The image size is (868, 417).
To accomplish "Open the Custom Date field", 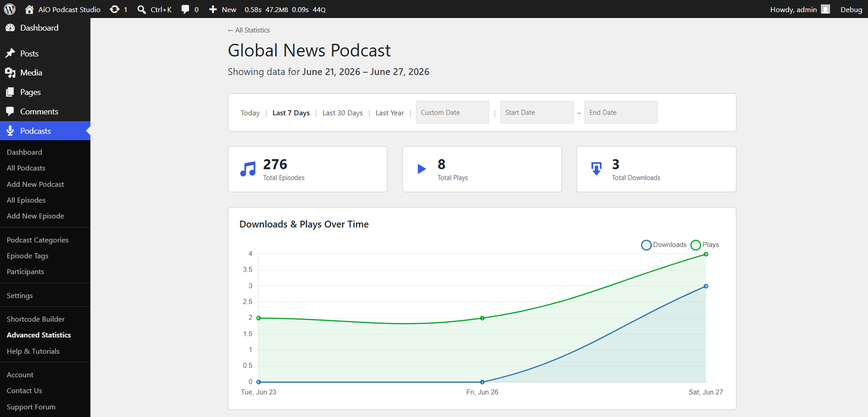I will pos(452,112).
